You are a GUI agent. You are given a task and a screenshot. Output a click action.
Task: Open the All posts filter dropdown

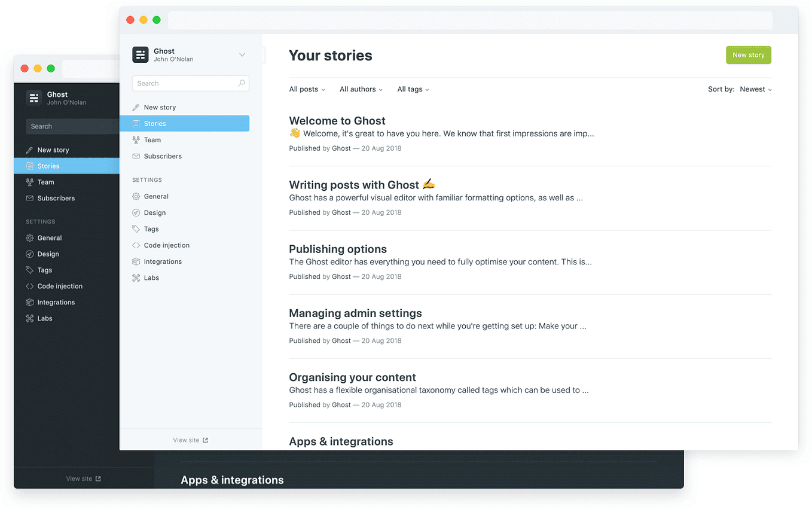306,89
